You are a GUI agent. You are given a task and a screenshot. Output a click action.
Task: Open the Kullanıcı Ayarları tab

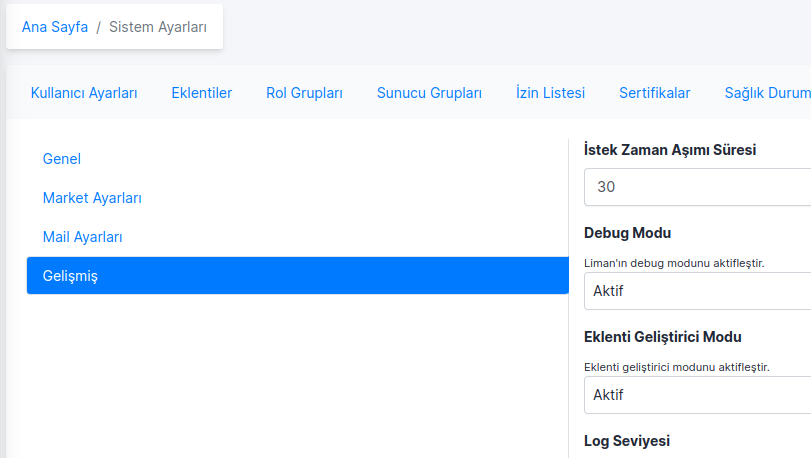(x=84, y=93)
